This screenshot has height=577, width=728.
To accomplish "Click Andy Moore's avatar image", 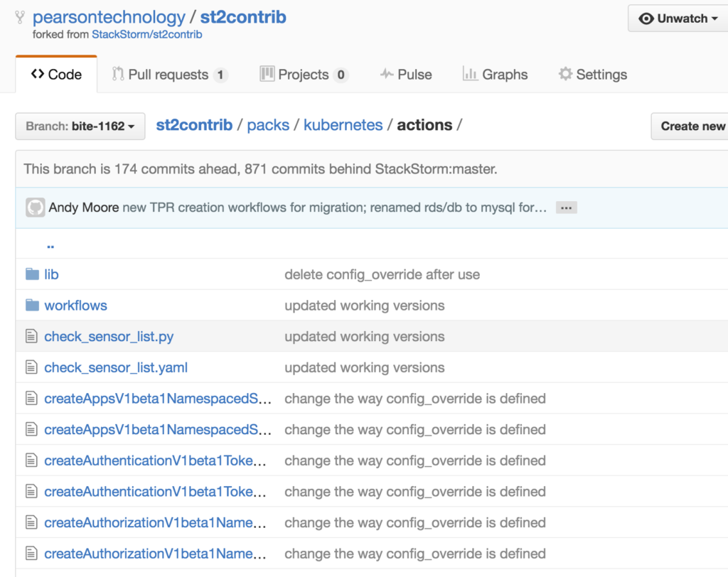I will 36,207.
